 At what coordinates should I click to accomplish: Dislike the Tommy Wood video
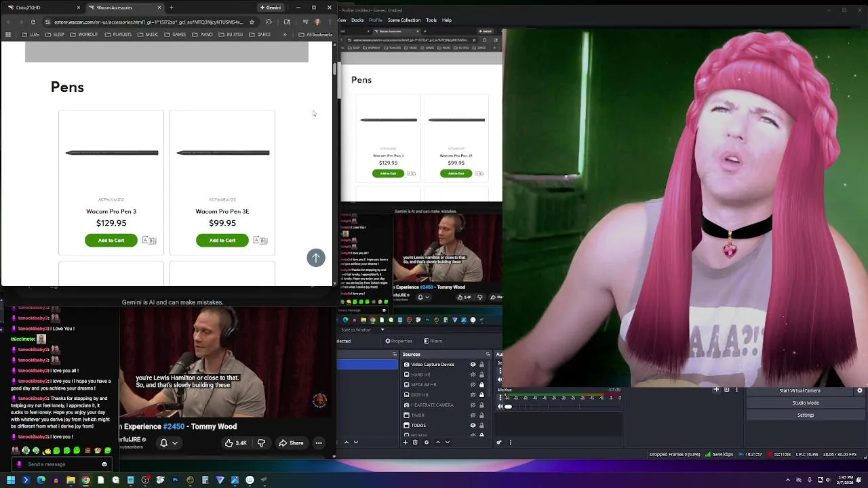point(261,443)
